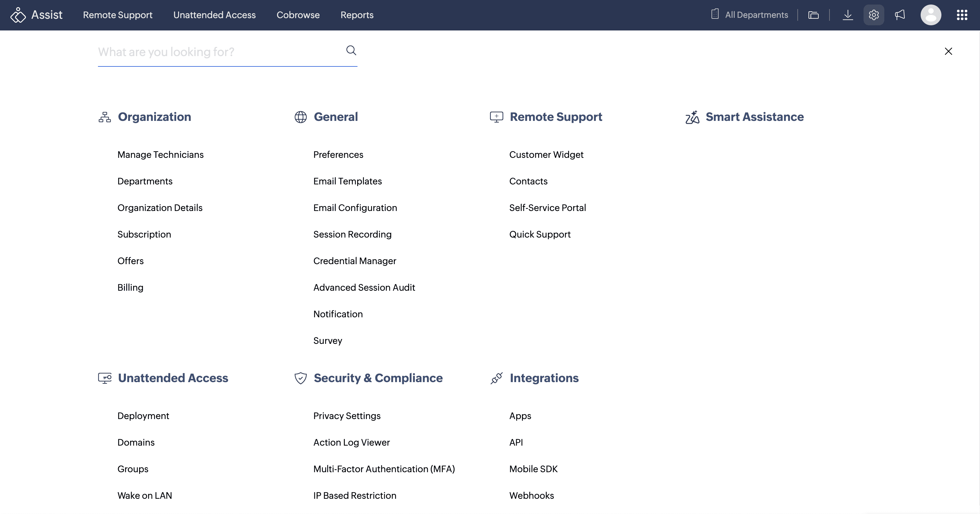
Task: Open Billing settings
Action: pyautogui.click(x=130, y=288)
